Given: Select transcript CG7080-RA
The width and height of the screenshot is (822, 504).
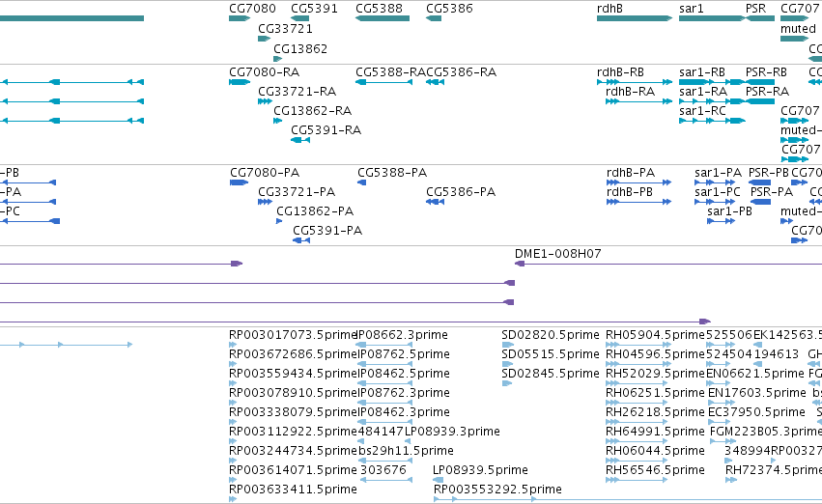Looking at the screenshot, I should [x=265, y=71].
